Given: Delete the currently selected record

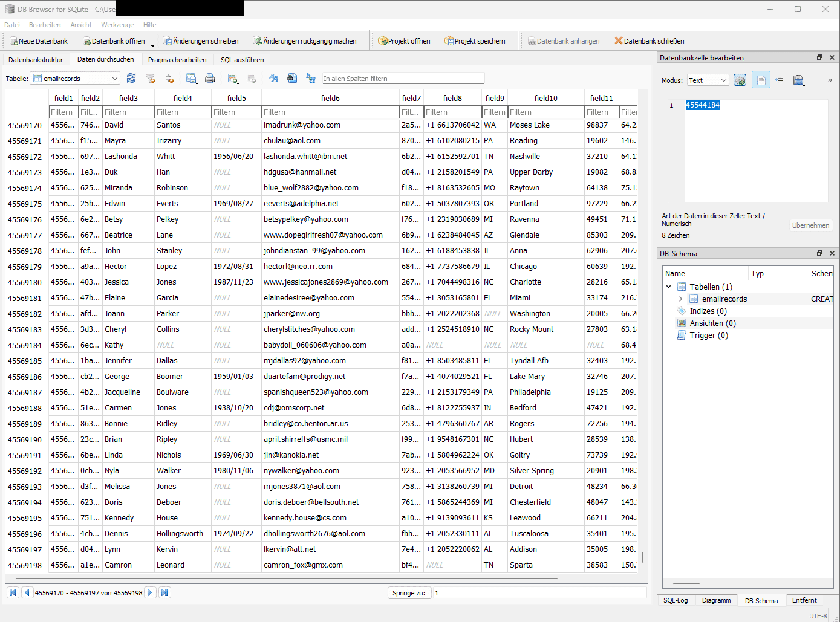Looking at the screenshot, I should (x=252, y=78).
